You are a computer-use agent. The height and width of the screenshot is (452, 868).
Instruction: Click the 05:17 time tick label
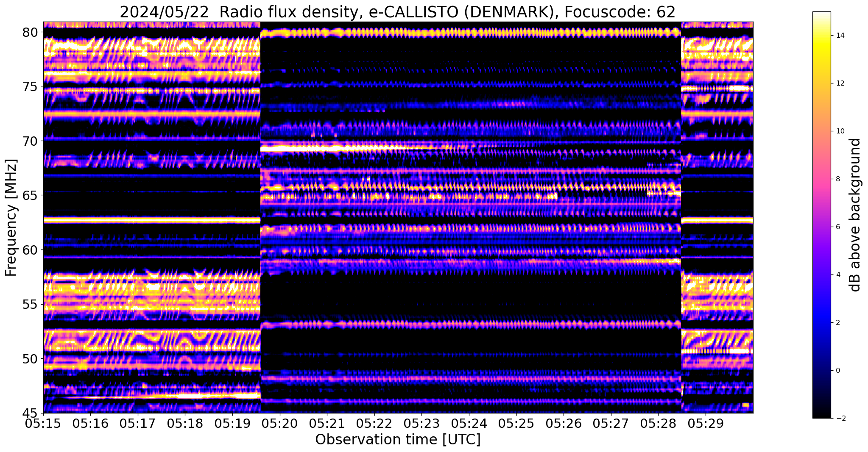[138, 424]
